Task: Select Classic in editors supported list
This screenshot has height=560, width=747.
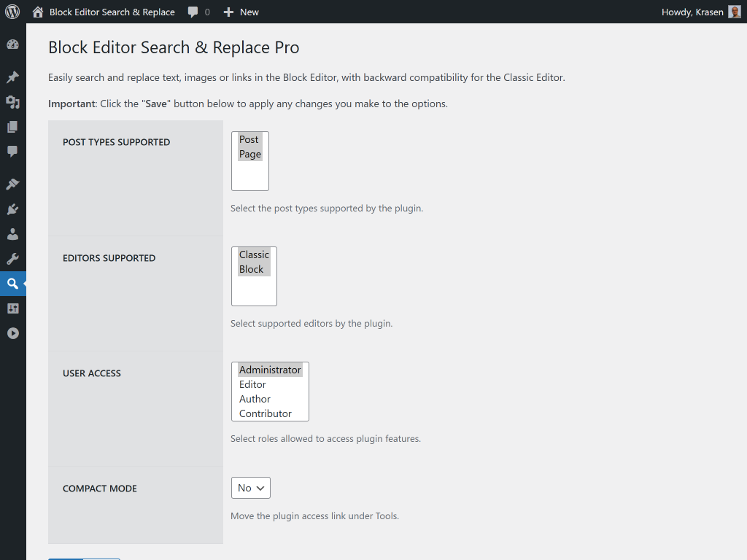Action: point(254,254)
